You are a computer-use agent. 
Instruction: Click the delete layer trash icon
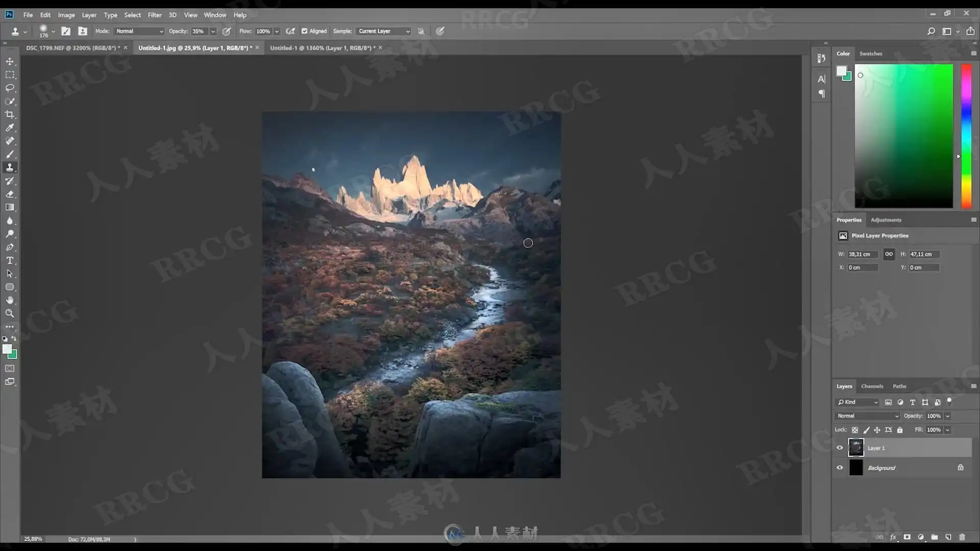pyautogui.click(x=962, y=537)
